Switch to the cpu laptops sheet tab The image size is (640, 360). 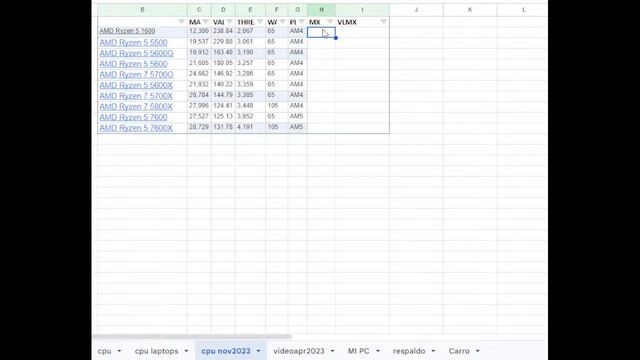156,351
